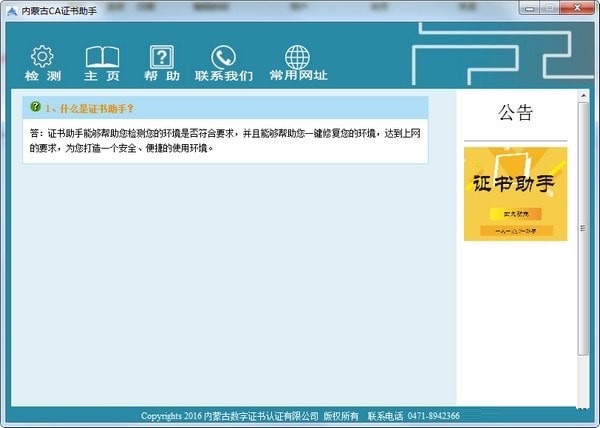This screenshot has width=600, height=428.
Task: Open the 帮助 question mark icon
Action: (x=161, y=57)
